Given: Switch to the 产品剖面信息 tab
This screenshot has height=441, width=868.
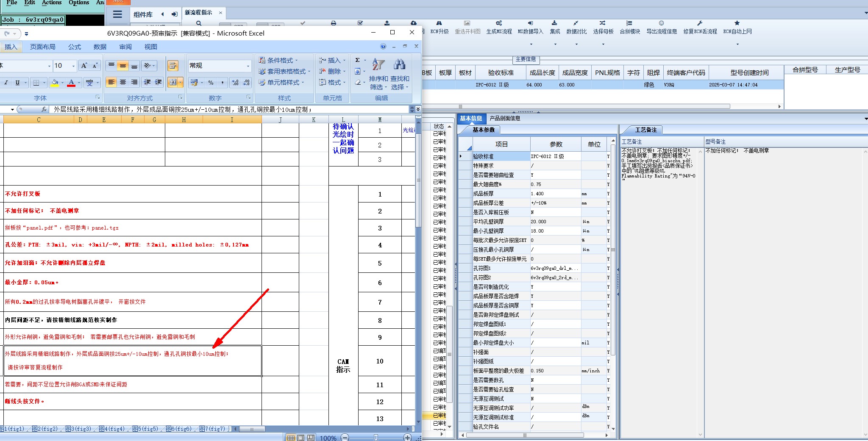Looking at the screenshot, I should (x=505, y=118).
